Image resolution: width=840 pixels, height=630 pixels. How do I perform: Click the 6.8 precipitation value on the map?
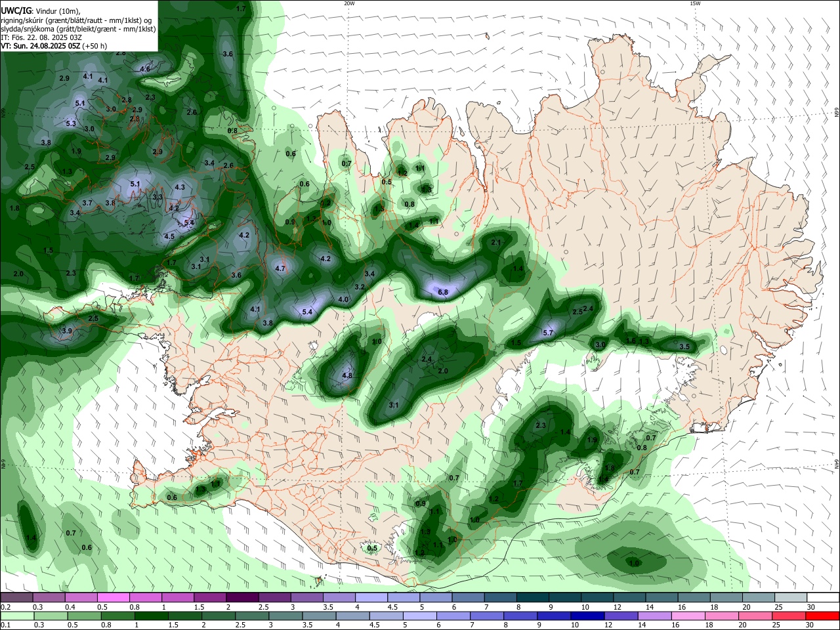[x=443, y=292]
